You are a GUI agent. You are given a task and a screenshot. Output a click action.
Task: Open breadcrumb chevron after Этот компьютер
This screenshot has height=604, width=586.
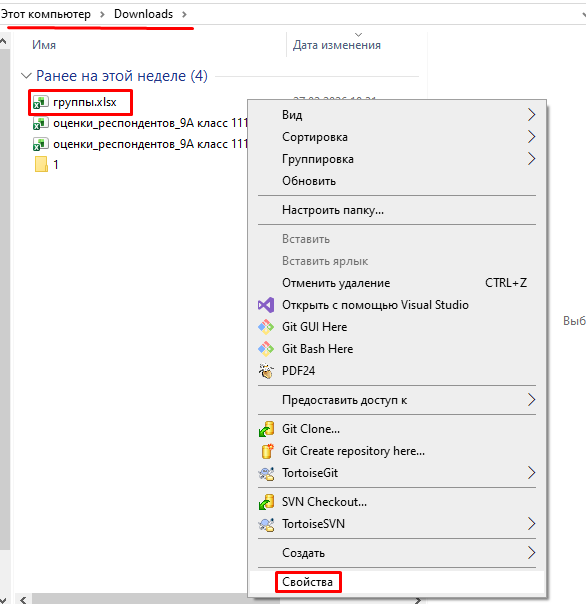tap(102, 15)
